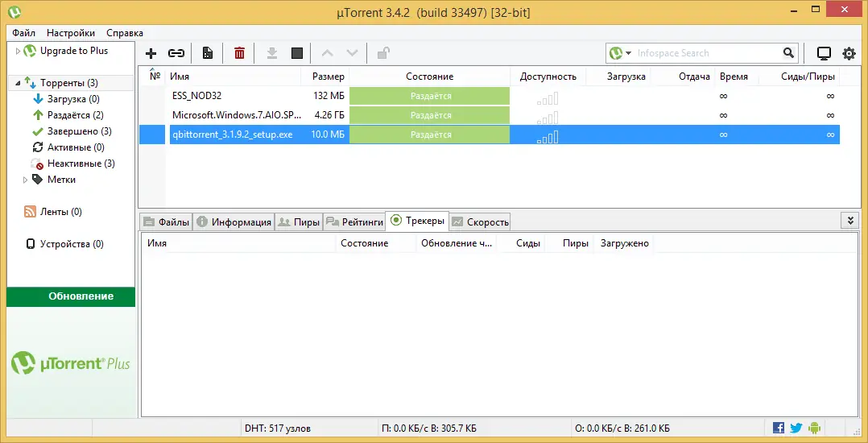
Task: Click Microsoft.Windows.7 Раздаётся progress bar
Action: 430,115
